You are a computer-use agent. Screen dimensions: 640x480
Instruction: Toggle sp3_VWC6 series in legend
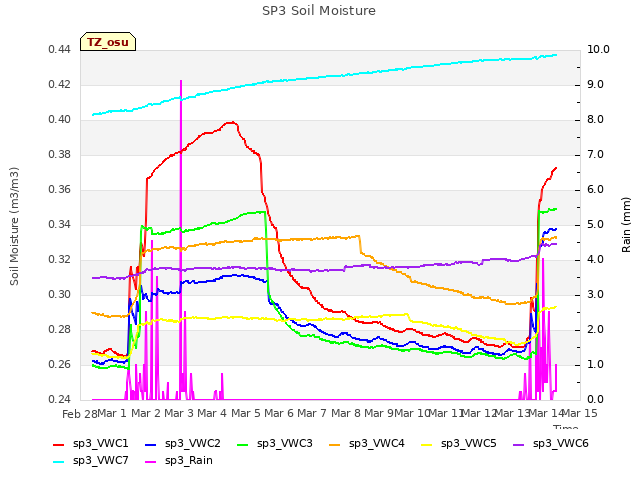(x=551, y=444)
